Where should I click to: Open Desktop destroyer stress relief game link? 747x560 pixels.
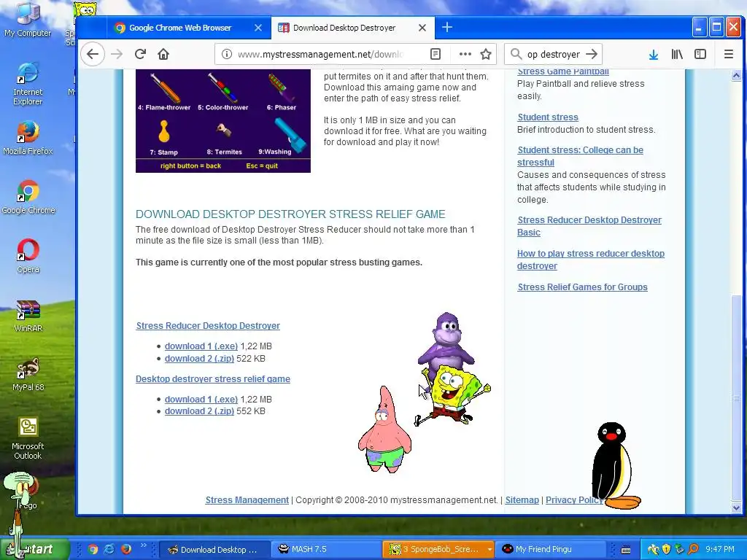[x=212, y=379]
